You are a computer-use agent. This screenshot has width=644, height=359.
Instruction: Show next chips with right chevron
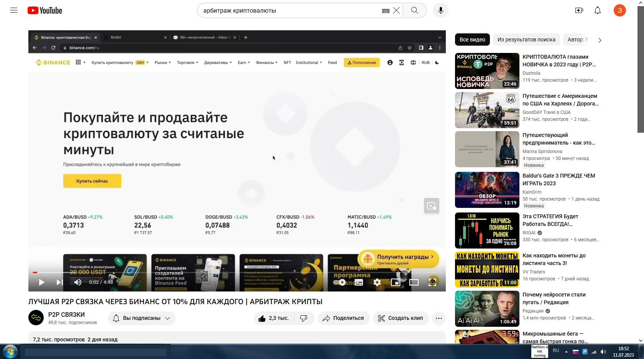tap(600, 40)
